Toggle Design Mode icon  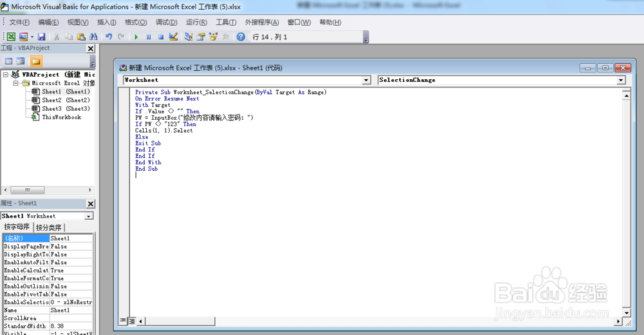point(173,37)
